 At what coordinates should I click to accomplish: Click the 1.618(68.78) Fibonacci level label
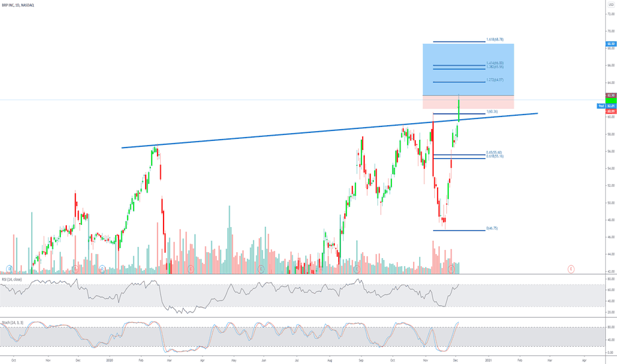[495, 40]
